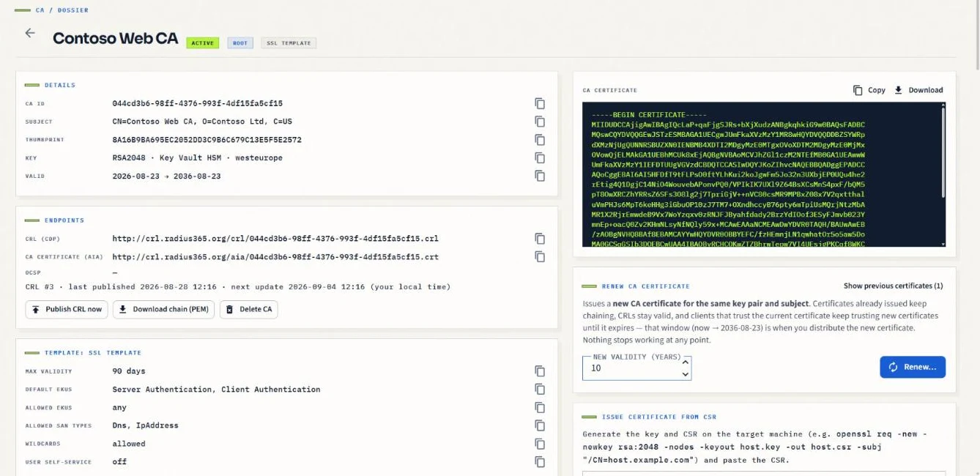Click CRL #3 last published status line
980x476 pixels.
(x=237, y=286)
